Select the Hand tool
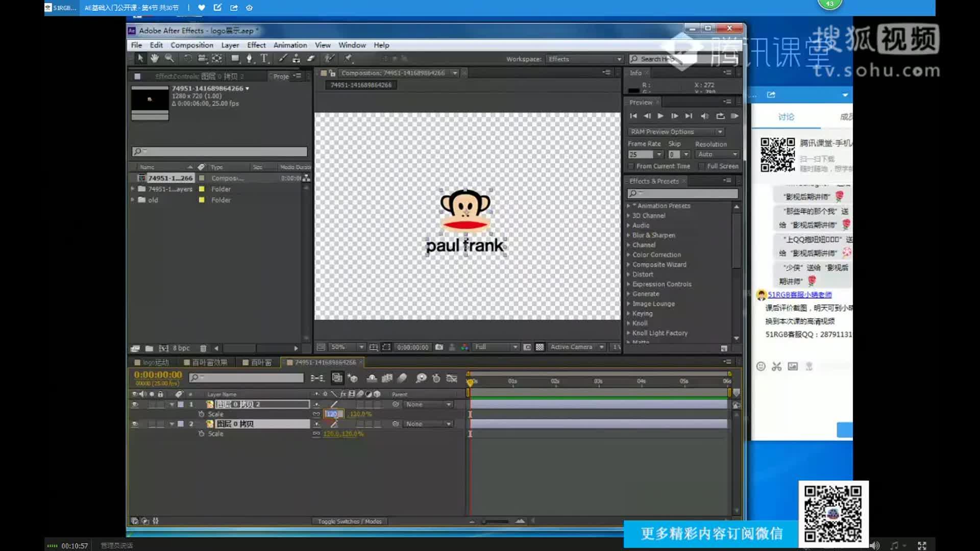Viewport: 980px width, 551px height. (x=154, y=58)
